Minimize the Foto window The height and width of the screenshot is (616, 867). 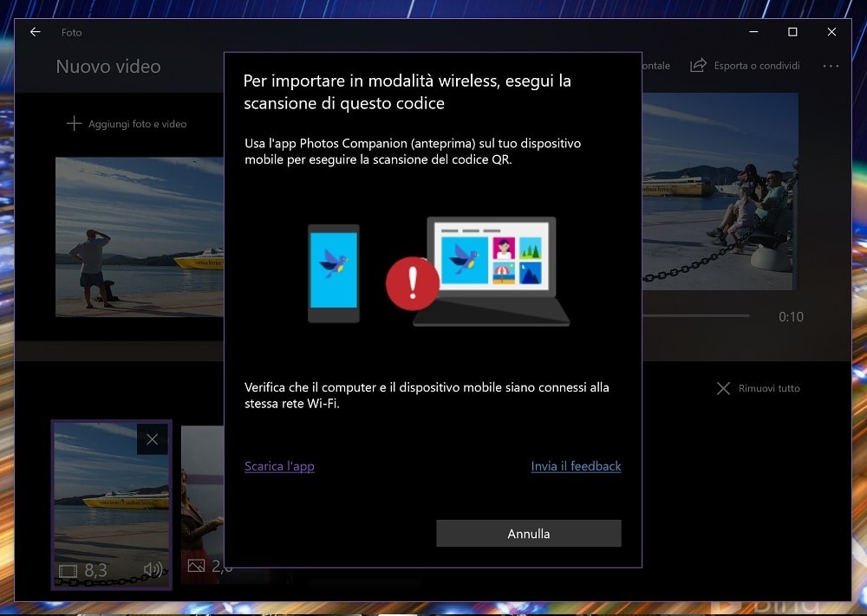pos(753,32)
